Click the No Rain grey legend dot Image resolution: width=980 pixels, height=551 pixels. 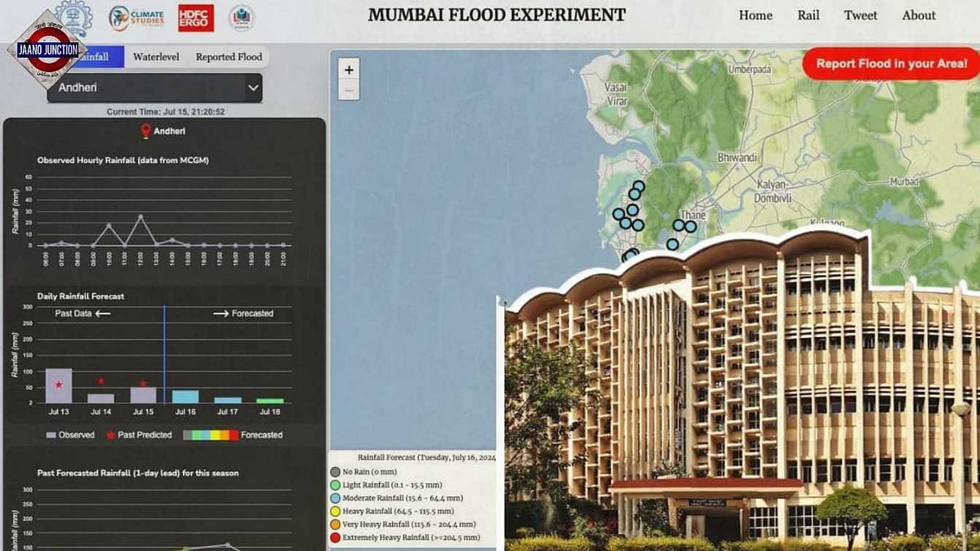pos(336,472)
